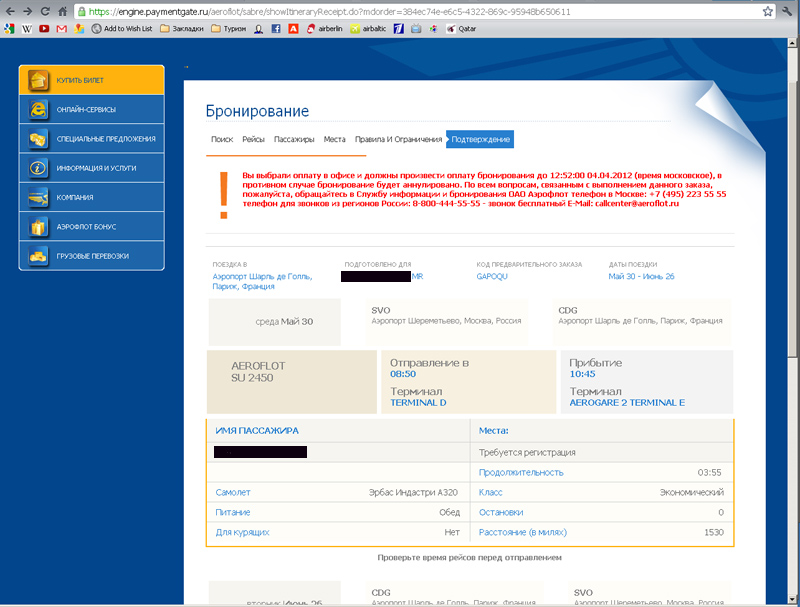Screen dimensions: 800x607
Task: Open the TV set bookmark icon
Action: tap(416, 29)
